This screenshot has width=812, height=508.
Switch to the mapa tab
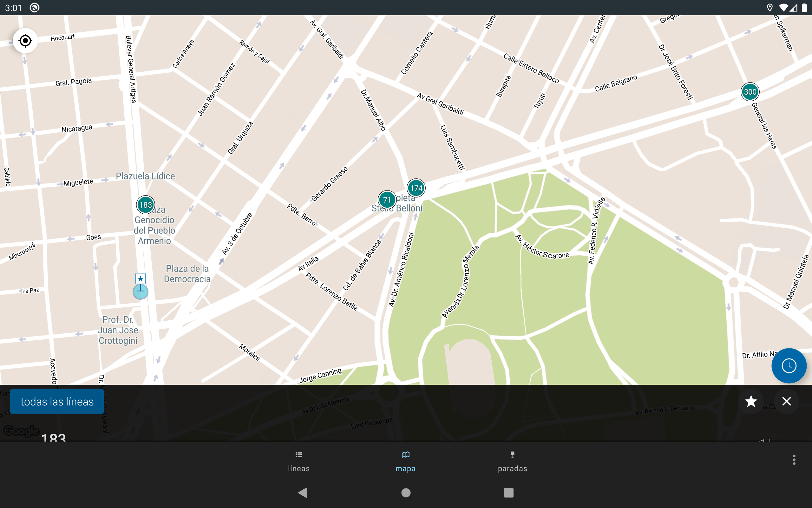[405, 462]
